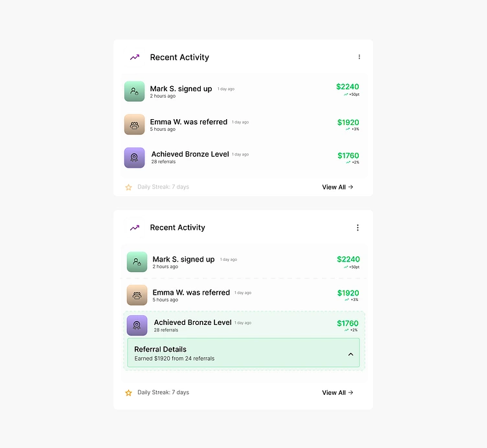Click purple badge icon in top card's Bronze Level row

(x=134, y=158)
